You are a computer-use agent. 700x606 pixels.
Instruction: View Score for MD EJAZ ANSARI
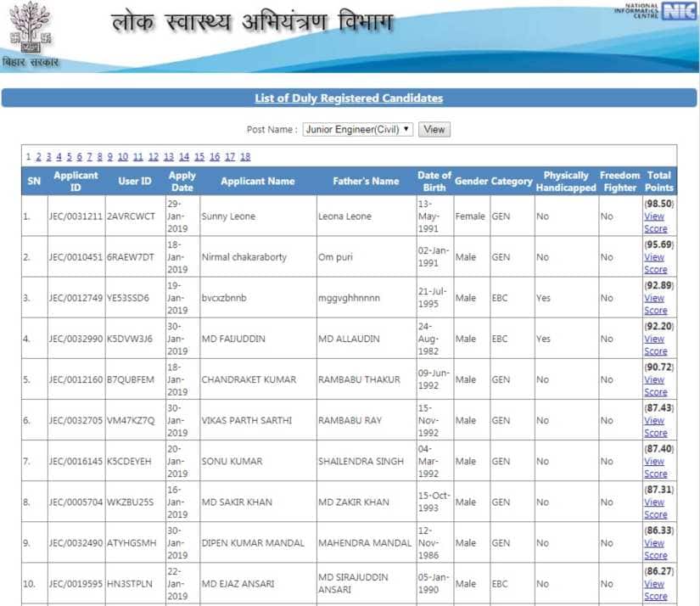655,590
